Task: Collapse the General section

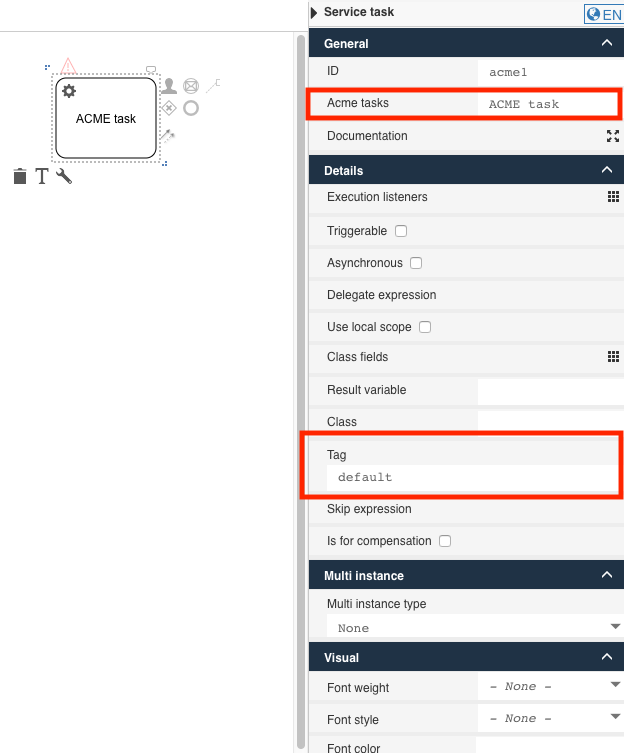Action: tap(606, 44)
